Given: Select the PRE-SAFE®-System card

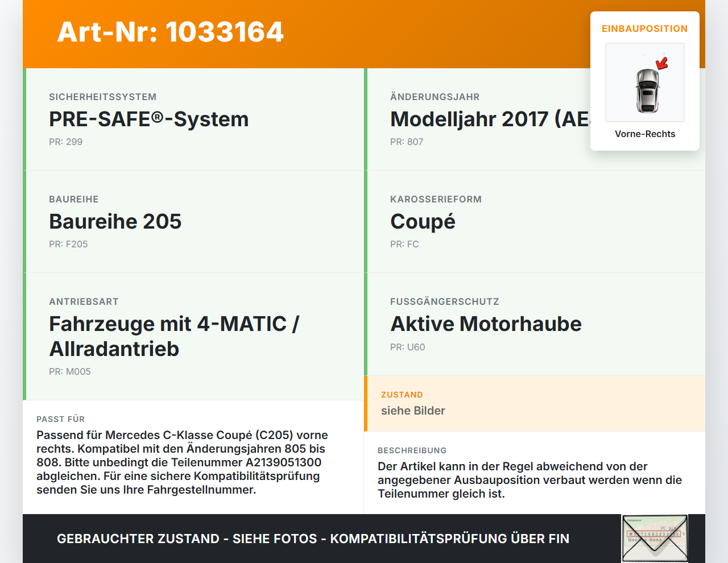Looking at the screenshot, I should (193, 119).
